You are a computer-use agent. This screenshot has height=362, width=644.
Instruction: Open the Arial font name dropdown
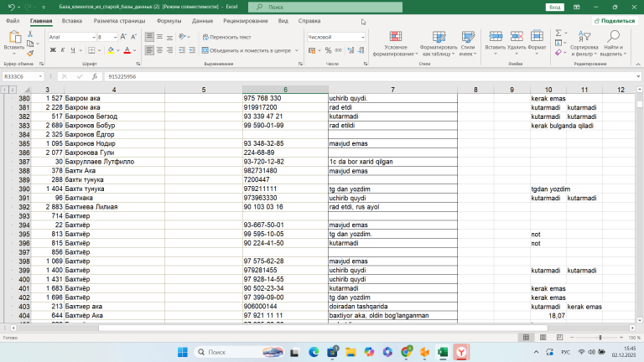(94, 37)
